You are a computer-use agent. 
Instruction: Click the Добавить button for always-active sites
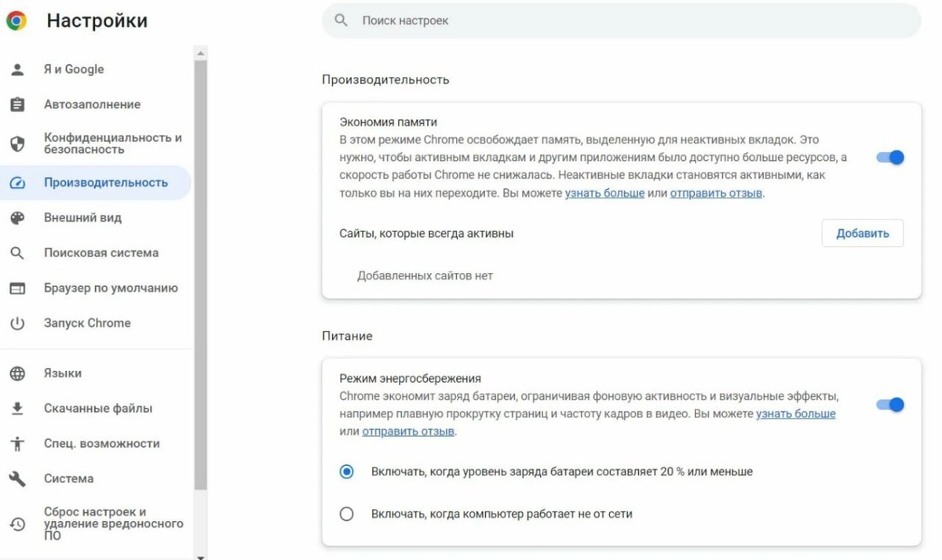[863, 233]
